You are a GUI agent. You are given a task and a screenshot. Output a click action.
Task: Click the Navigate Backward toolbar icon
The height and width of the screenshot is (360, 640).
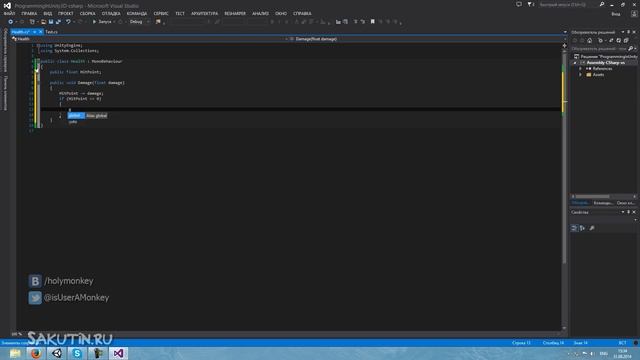[11, 22]
